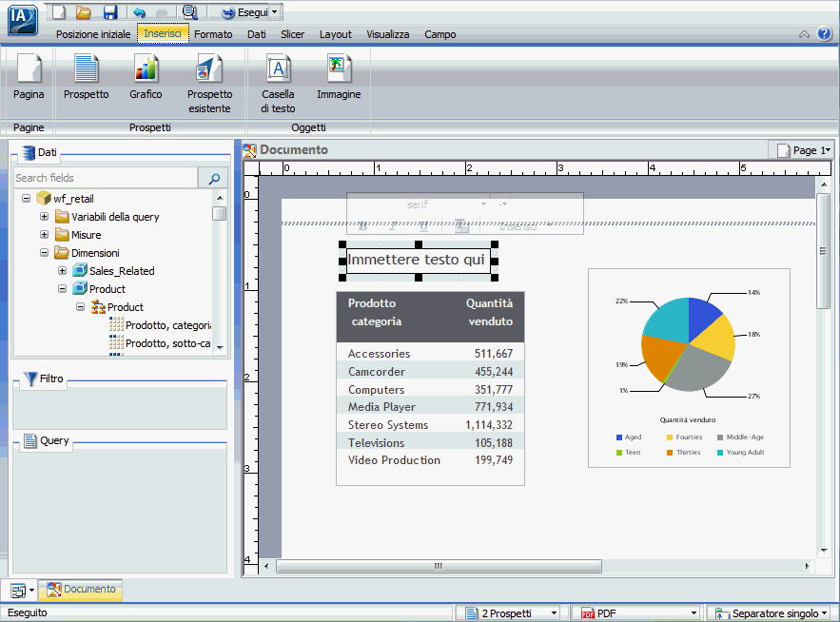Switch to the Formato tab
This screenshot has height=622, width=840.
[213, 34]
